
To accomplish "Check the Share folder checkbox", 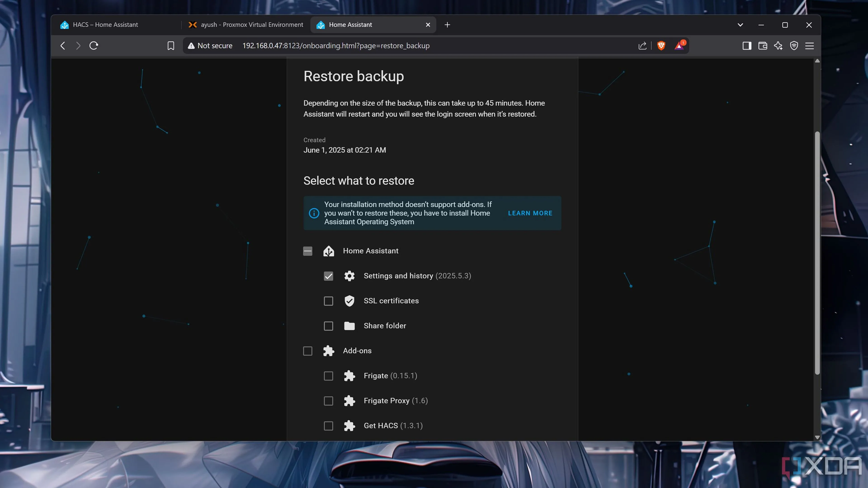I will [x=328, y=326].
